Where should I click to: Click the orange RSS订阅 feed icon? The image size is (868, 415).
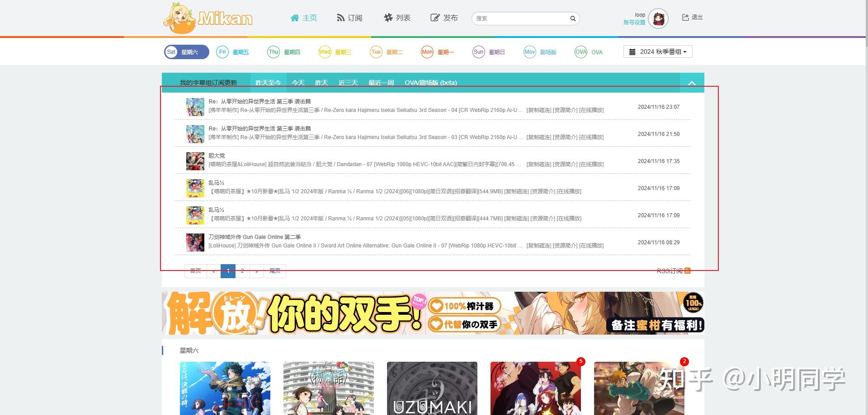(687, 271)
